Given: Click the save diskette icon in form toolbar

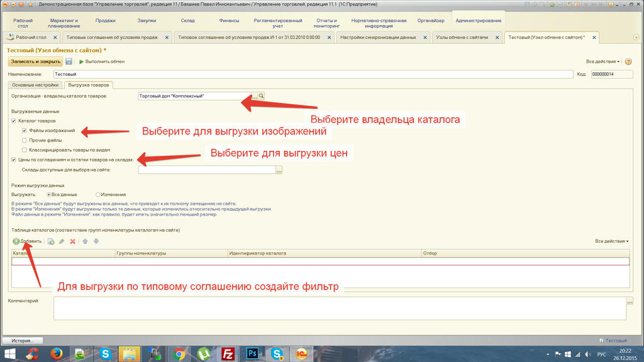Looking at the screenshot, I should tap(69, 62).
